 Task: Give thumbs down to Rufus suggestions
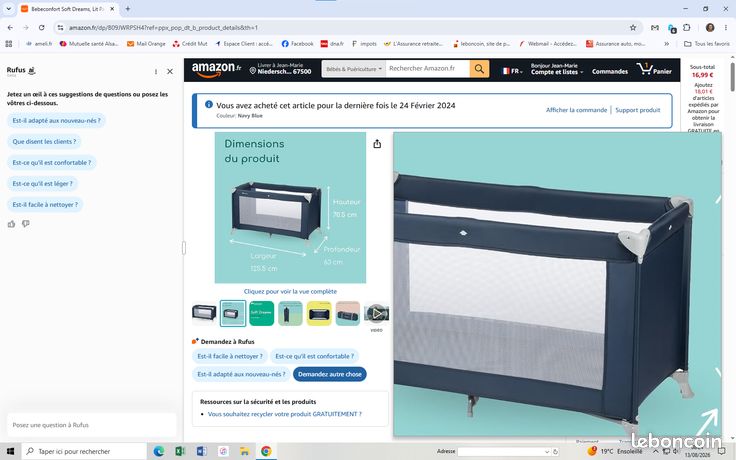point(26,224)
